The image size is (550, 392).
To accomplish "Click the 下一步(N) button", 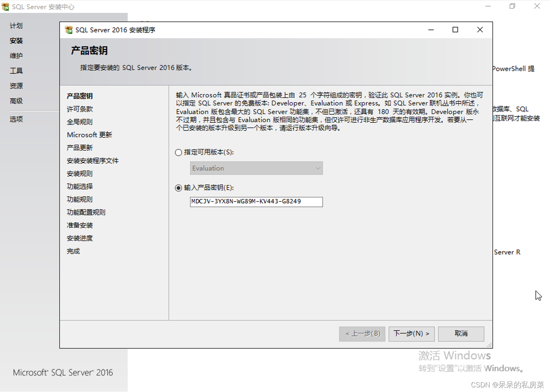I will coord(411,334).
